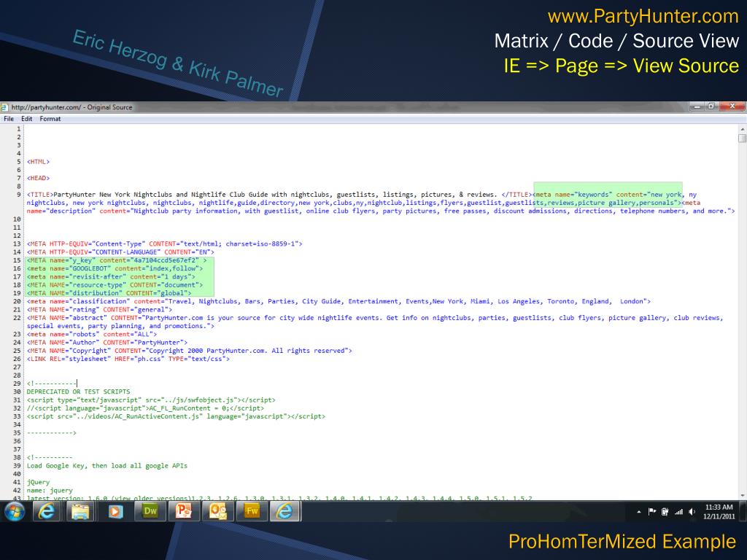This screenshot has width=747, height=560.
Task: Click the 'Copyright 2000 PartyHunter.com' meta line
Action: [190, 351]
